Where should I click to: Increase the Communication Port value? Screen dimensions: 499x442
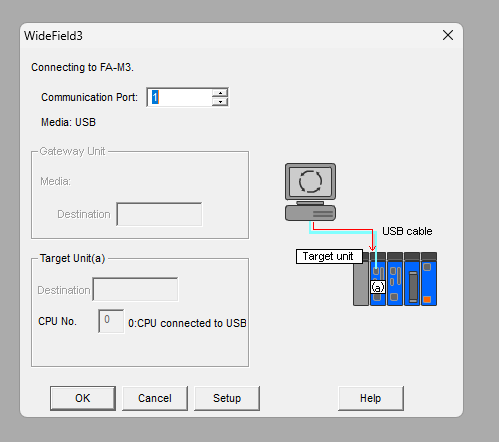click(x=220, y=93)
